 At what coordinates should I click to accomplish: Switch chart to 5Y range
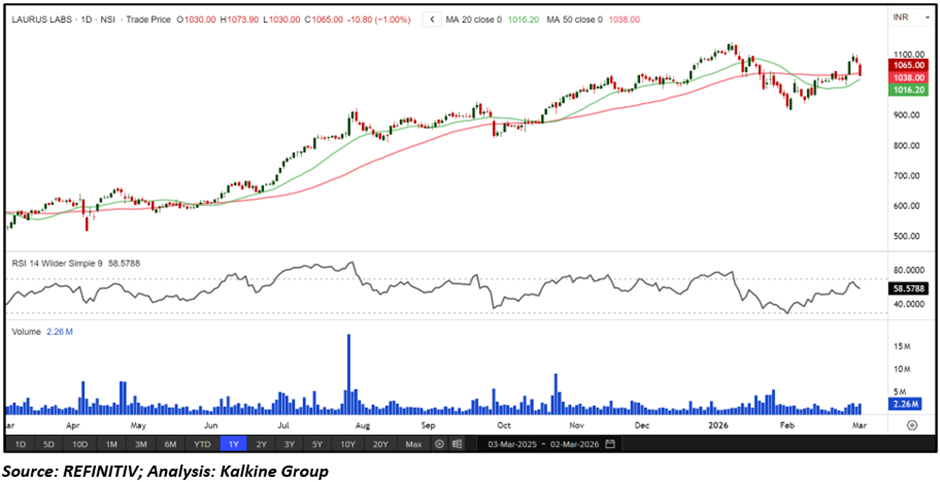(317, 443)
